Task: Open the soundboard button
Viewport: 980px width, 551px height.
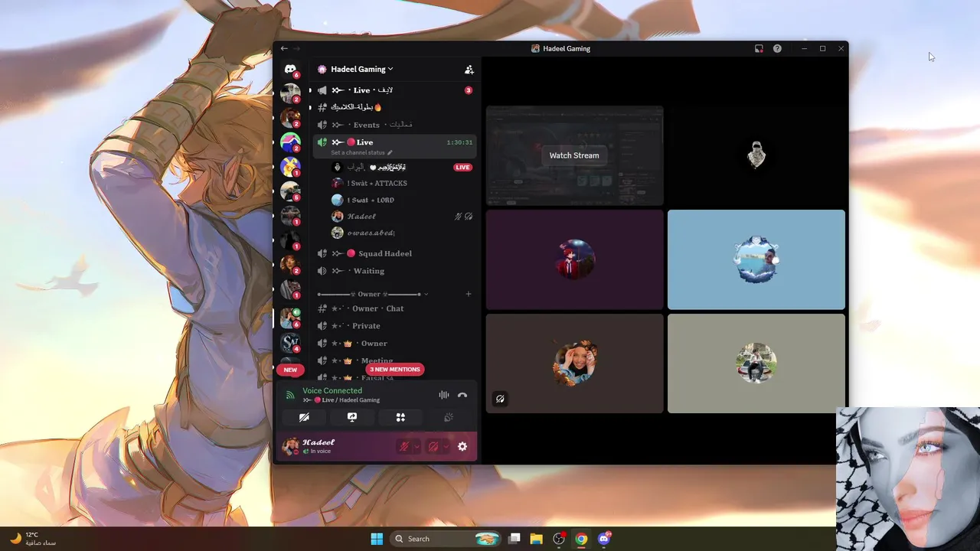Action: tap(449, 417)
